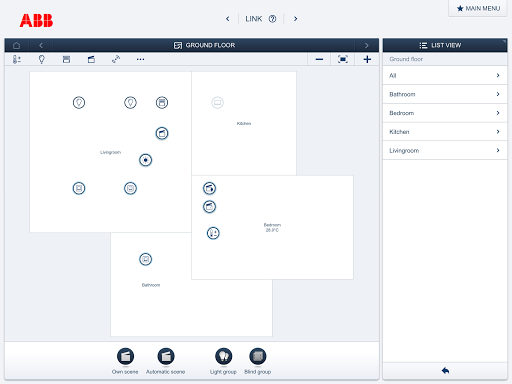Fit floor plan to screen
Screen dimensions: 512x384
343,59
